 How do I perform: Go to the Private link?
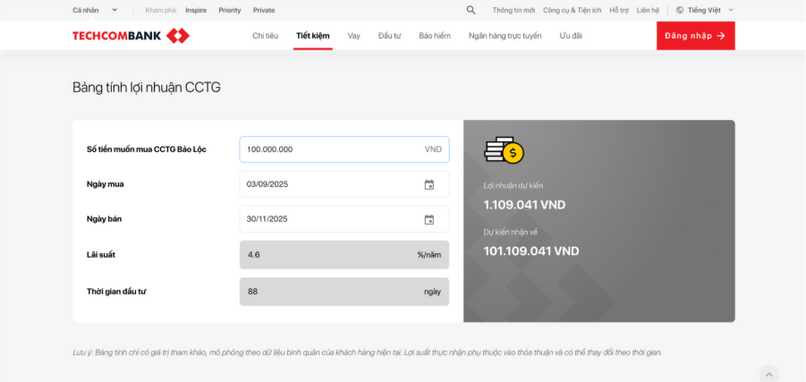coord(264,10)
